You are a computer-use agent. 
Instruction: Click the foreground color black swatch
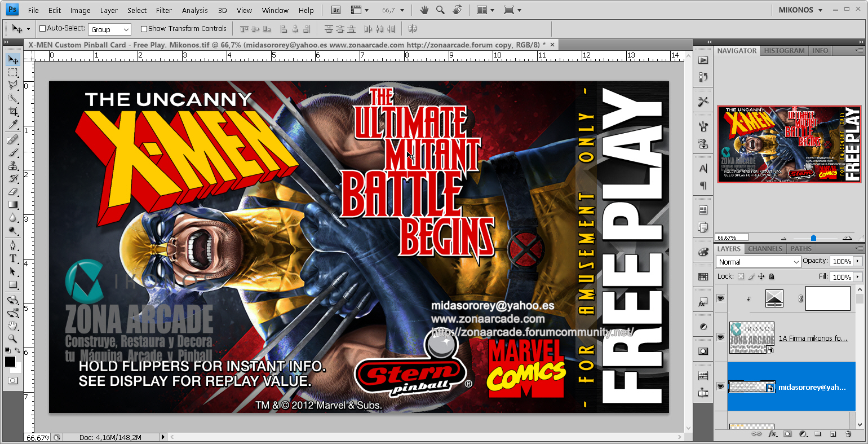10,361
